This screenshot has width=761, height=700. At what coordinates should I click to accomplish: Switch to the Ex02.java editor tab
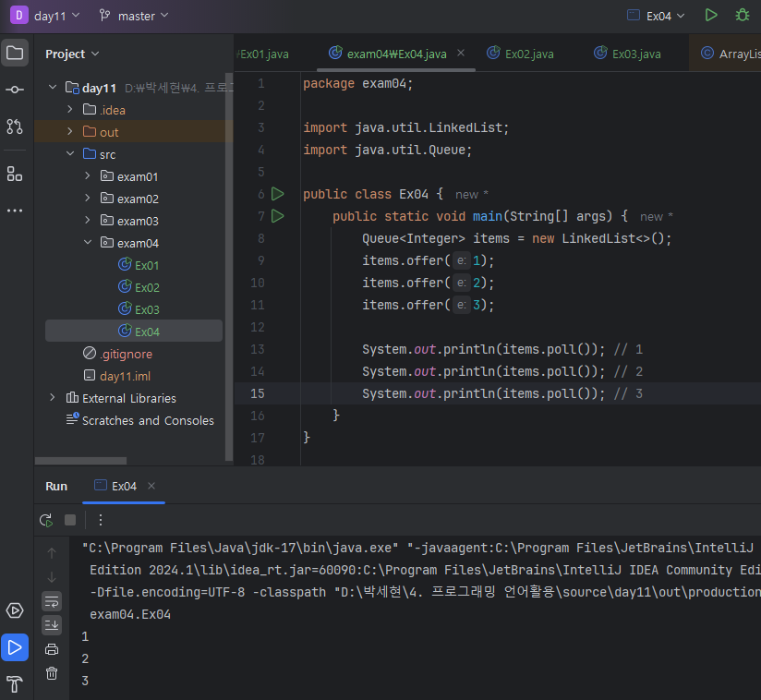520,54
